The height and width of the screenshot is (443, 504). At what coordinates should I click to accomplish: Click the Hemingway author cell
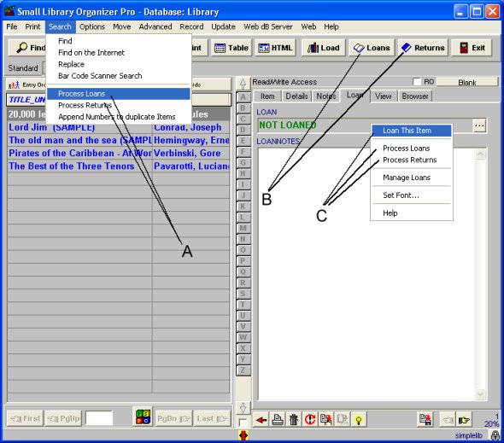tap(191, 140)
